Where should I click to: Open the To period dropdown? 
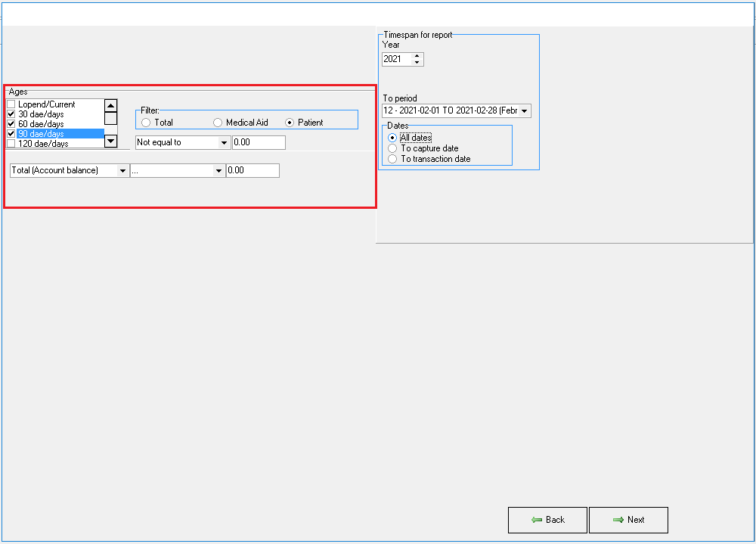pos(525,111)
